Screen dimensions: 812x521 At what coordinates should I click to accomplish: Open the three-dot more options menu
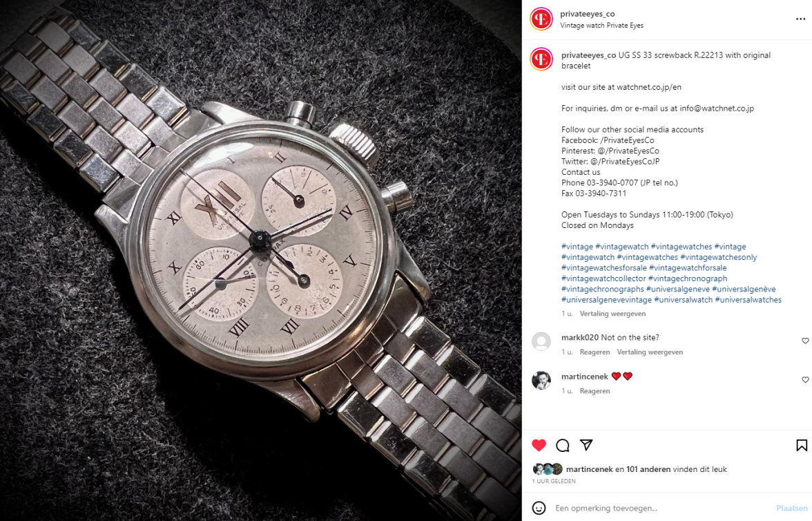click(801, 19)
